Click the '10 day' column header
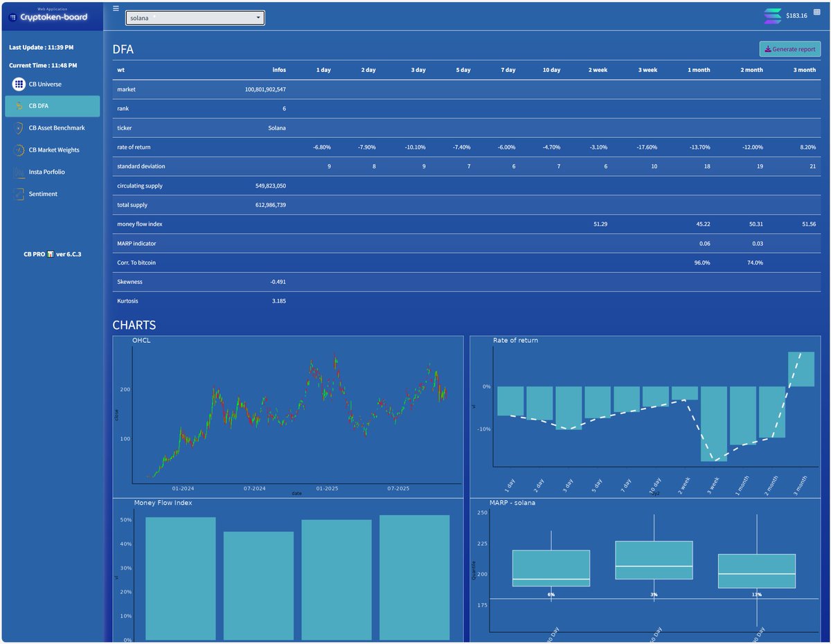 (551, 70)
